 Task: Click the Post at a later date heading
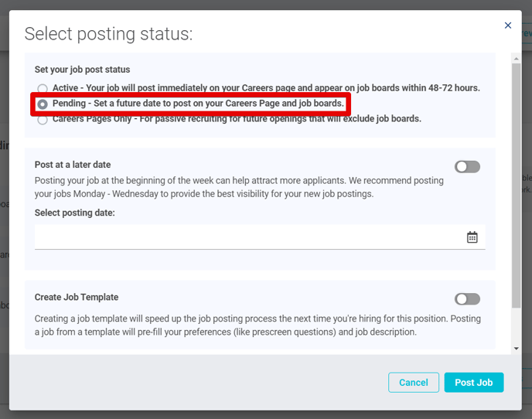(73, 165)
